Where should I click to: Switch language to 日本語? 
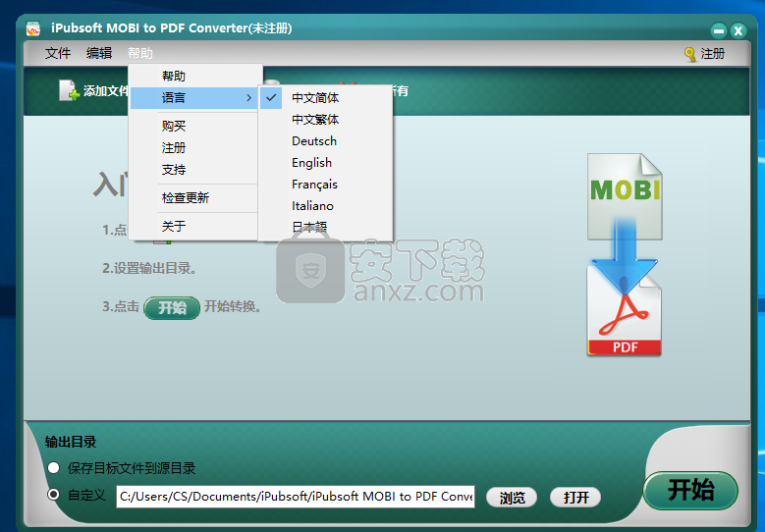coord(325,228)
